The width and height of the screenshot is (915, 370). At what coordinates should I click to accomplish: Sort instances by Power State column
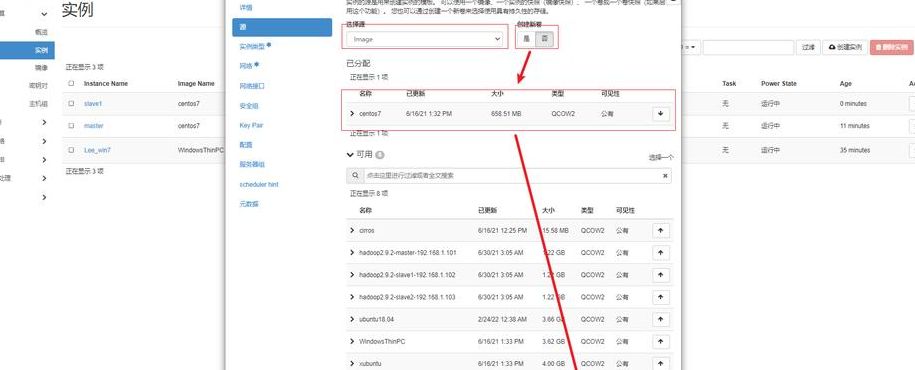778,83
